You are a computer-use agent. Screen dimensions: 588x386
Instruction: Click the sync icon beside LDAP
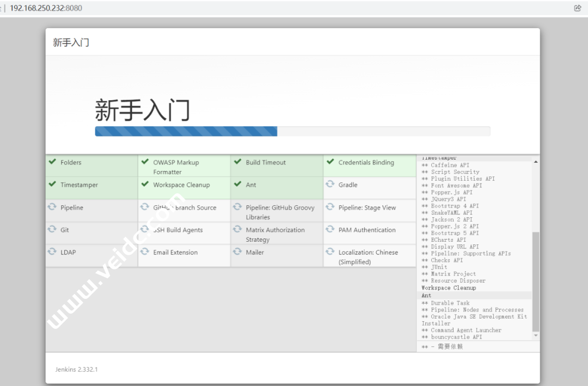click(x=52, y=252)
